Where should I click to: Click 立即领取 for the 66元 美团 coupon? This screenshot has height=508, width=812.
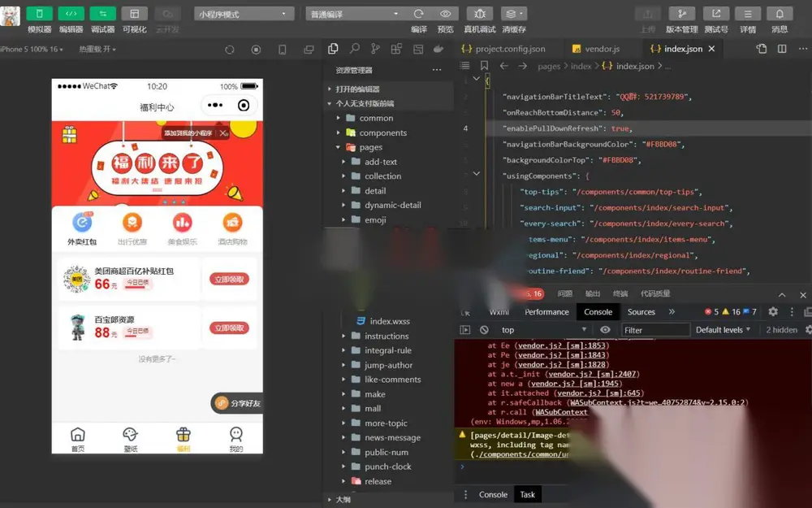coord(229,280)
